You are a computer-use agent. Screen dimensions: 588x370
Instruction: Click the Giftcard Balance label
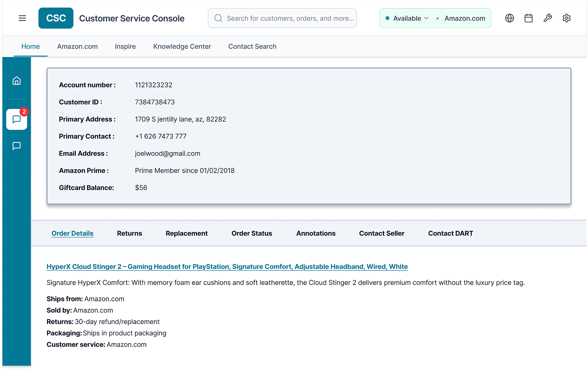click(x=86, y=188)
